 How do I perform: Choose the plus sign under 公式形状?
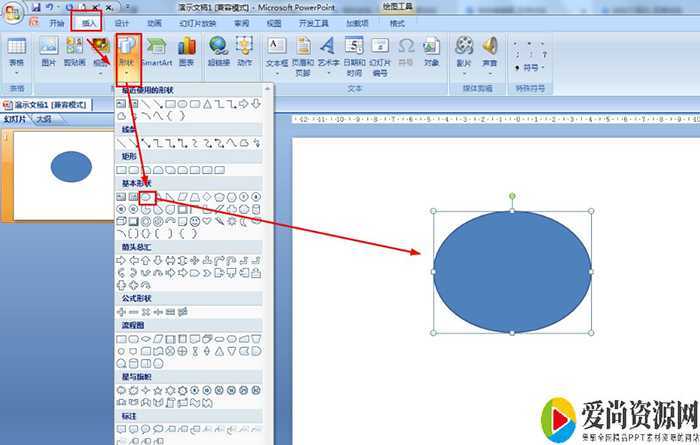(x=121, y=312)
